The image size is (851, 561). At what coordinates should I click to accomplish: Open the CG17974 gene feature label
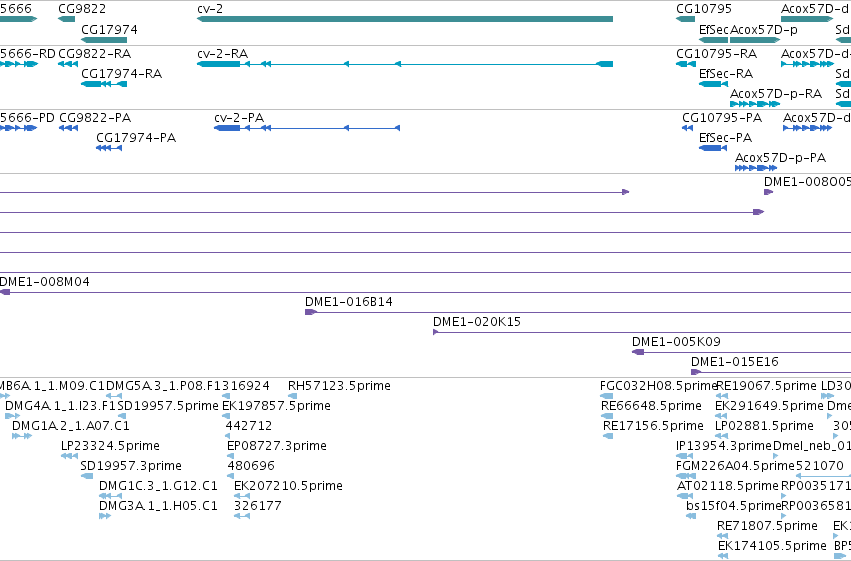[109, 29]
